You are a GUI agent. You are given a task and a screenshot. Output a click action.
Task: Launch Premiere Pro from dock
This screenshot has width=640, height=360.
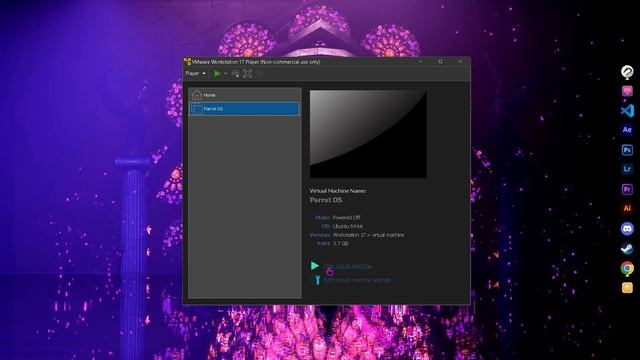627,189
